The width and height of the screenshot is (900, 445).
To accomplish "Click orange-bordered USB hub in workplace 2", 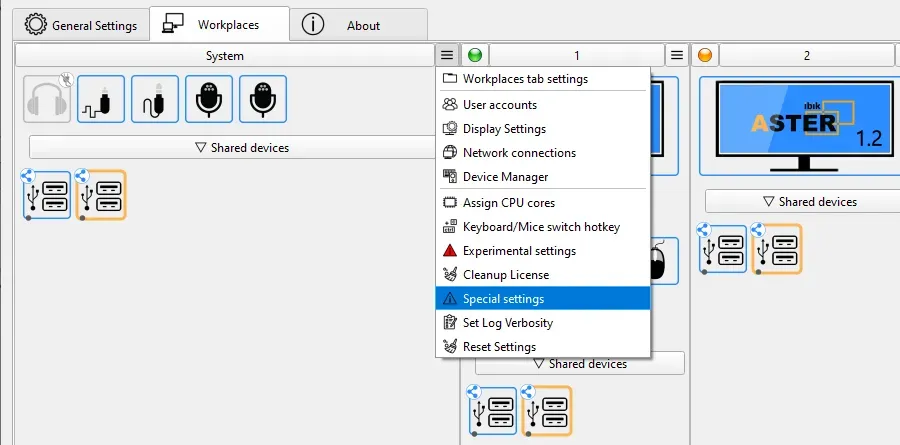I will [x=777, y=249].
